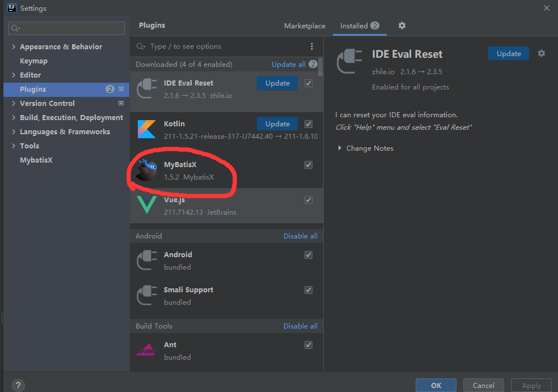Click the project-level icon on Plugins row
558x392 pixels.
pyautogui.click(x=121, y=89)
